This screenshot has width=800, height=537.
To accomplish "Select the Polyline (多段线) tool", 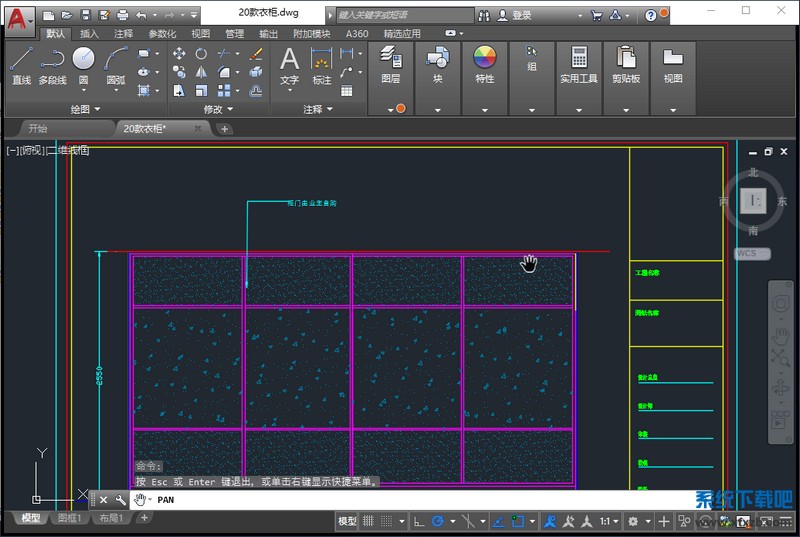I will (52, 60).
